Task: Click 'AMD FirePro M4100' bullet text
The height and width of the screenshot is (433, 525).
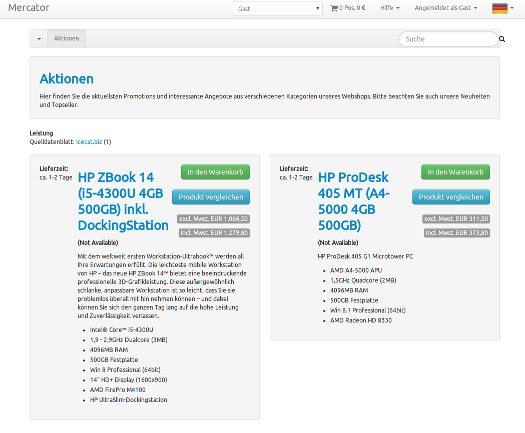Action: (x=118, y=389)
